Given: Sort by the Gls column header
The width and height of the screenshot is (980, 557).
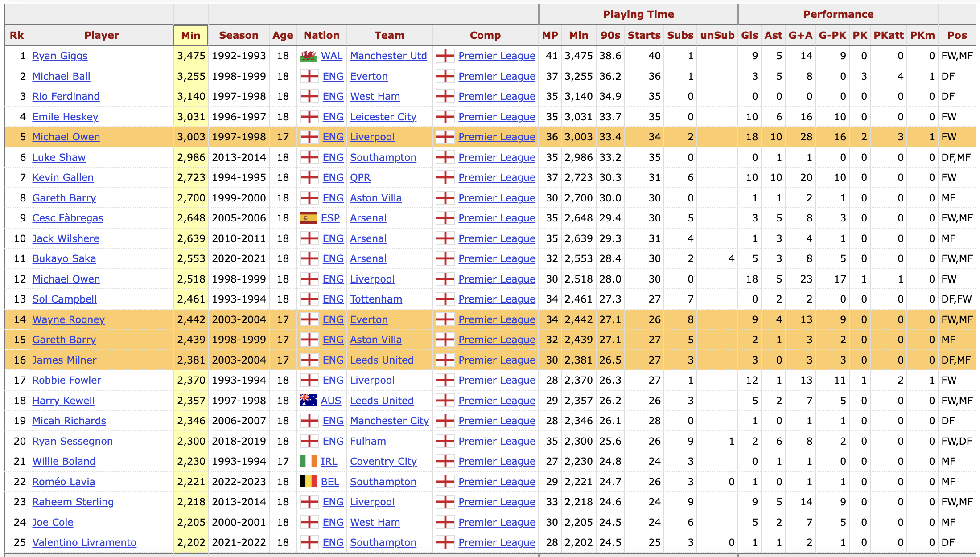Looking at the screenshot, I should coord(749,36).
